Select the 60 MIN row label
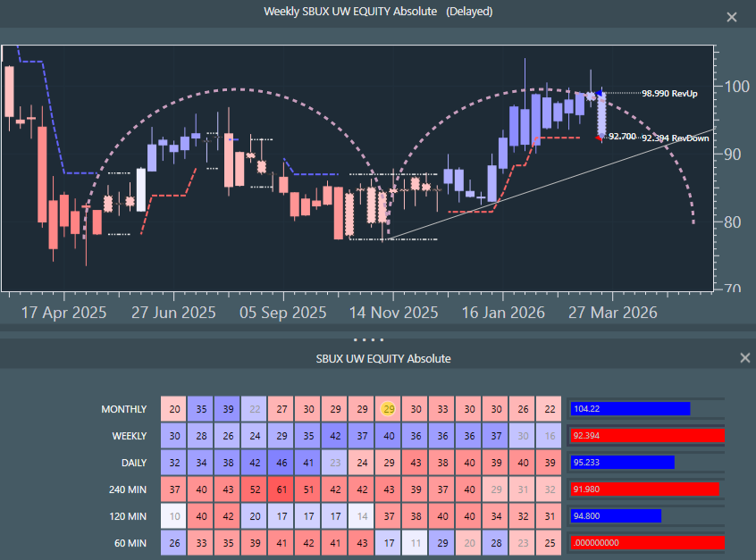Viewport: 756px width, 560px height. pyautogui.click(x=130, y=543)
